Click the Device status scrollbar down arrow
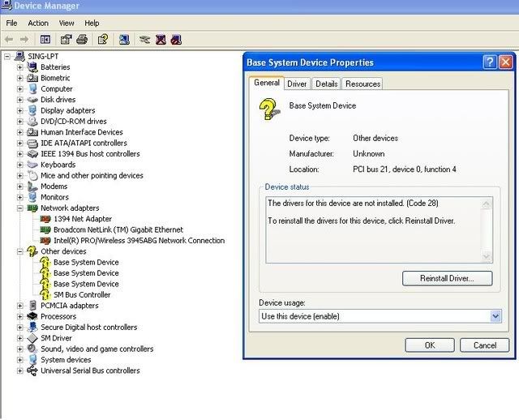Screen dimensions: 519x420 tap(487, 257)
